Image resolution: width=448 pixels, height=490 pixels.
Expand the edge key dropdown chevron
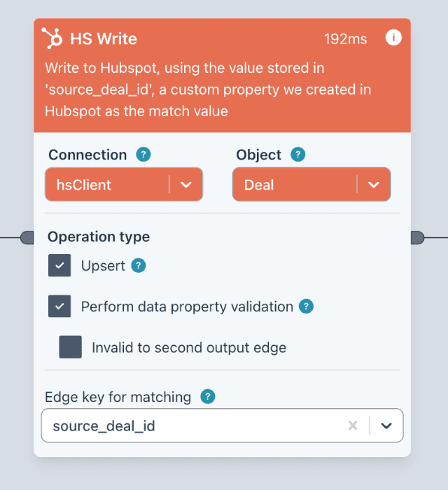click(386, 426)
